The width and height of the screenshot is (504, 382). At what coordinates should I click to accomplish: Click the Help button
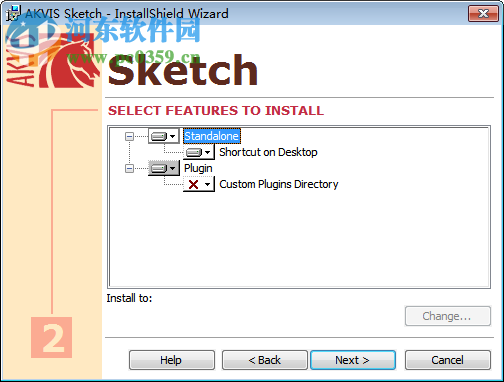pos(172,360)
